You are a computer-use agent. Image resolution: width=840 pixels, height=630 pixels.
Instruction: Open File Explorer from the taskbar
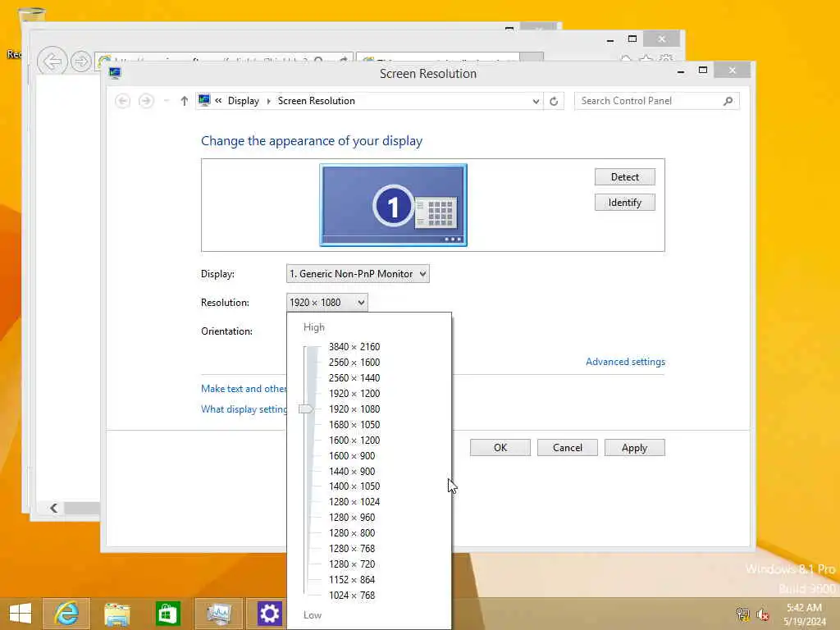[x=116, y=614]
